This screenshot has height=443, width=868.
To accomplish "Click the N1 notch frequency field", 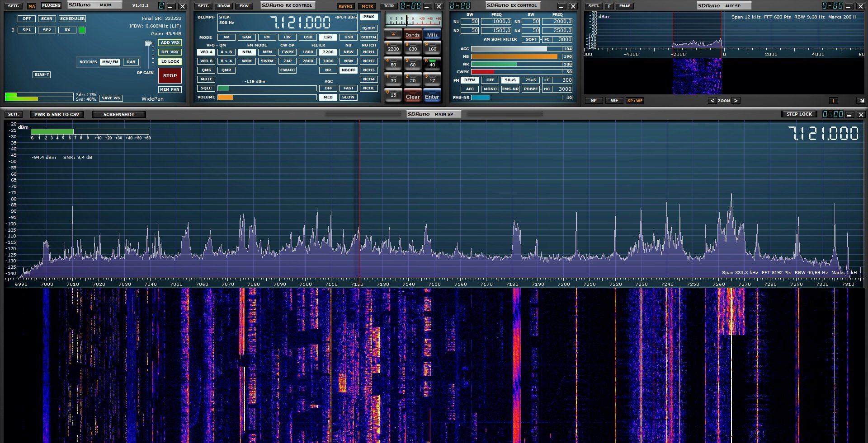I will 496,21.
